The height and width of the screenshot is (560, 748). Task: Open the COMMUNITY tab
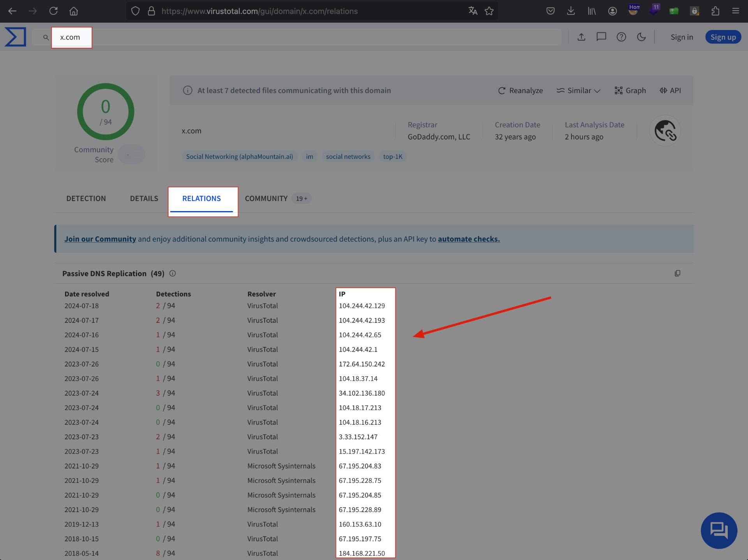(266, 199)
